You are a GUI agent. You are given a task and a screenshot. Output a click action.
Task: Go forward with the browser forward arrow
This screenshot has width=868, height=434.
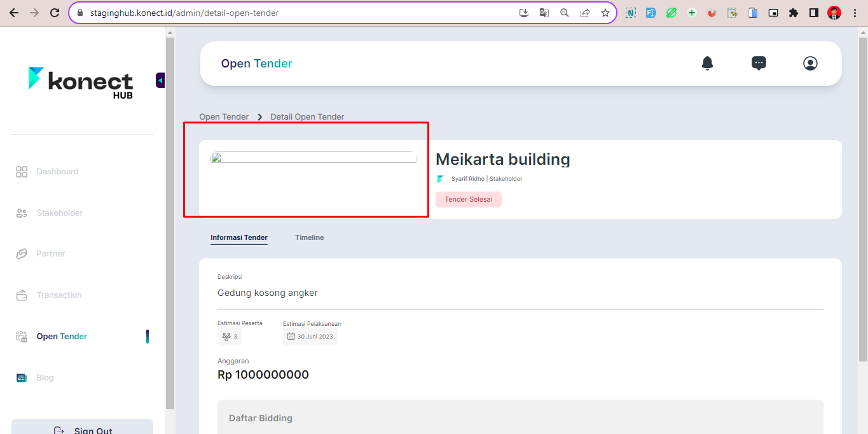[34, 13]
